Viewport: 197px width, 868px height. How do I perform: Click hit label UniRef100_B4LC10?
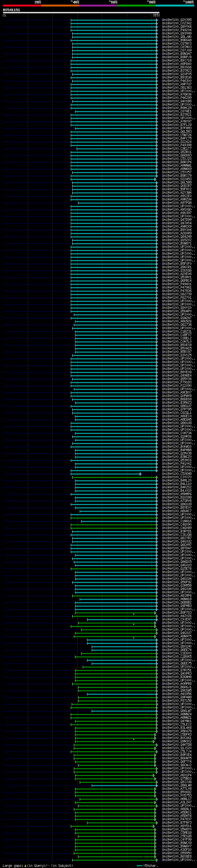point(177,484)
